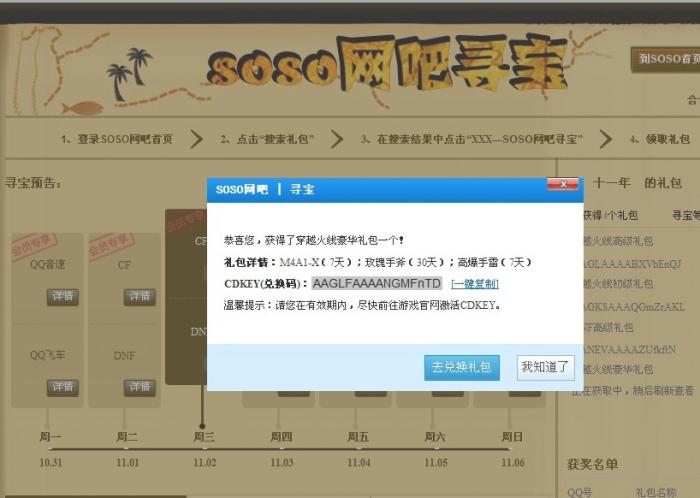
Task: Click the 正在获取中，稍后刷新查看 message
Action: pyautogui.click(x=633, y=391)
